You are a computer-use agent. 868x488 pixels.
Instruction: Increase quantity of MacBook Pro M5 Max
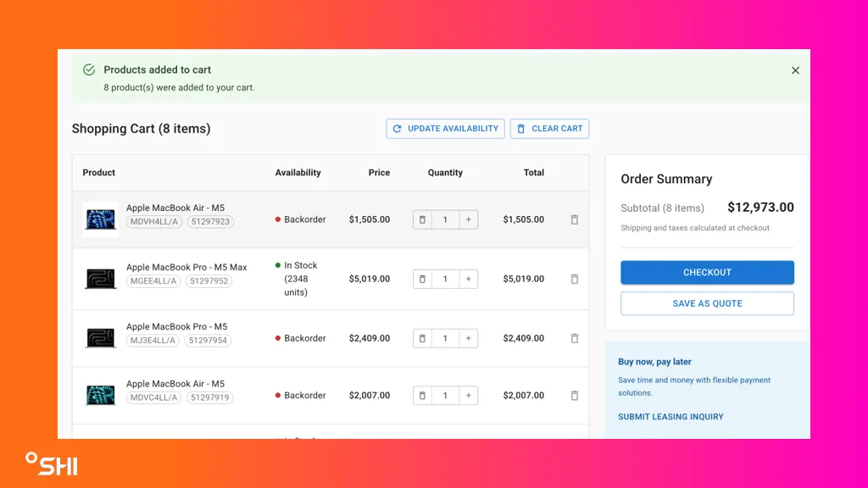468,279
